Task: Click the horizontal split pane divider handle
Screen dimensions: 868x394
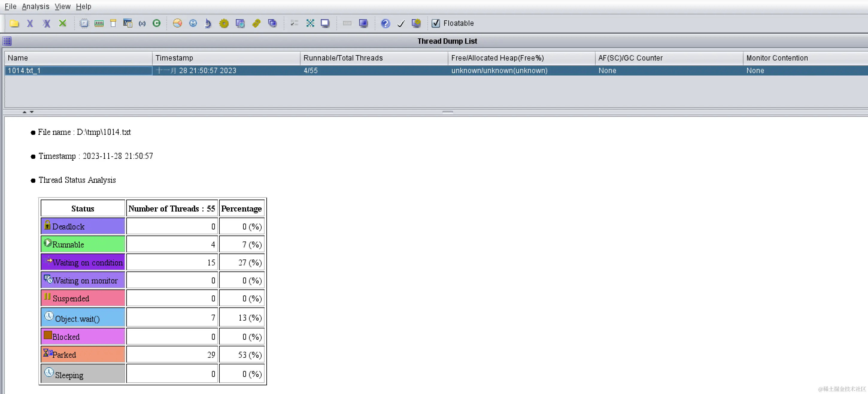Action: pos(447,112)
